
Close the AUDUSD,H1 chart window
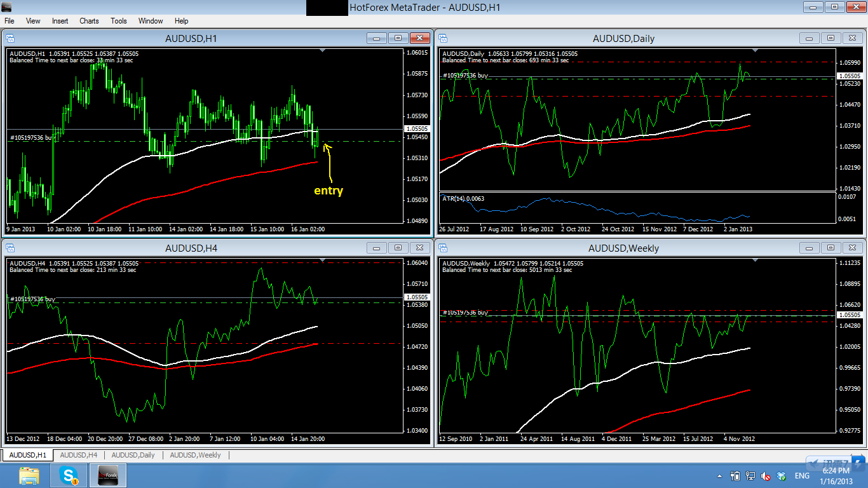pyautogui.click(x=420, y=38)
